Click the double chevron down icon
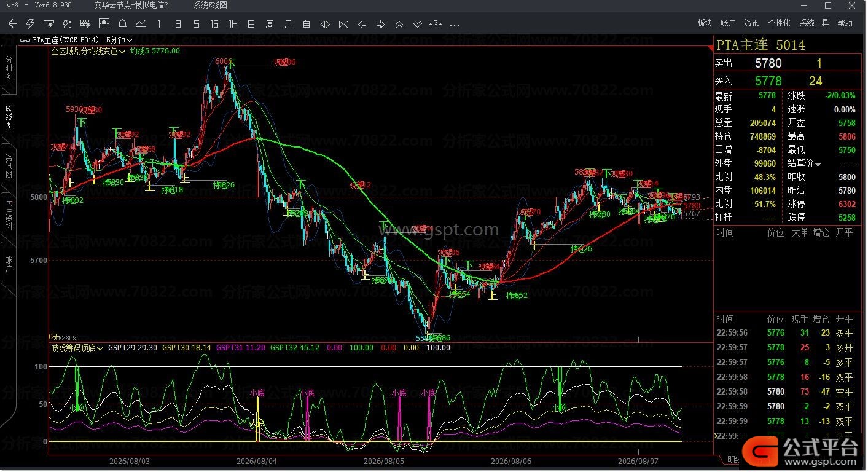The image size is (868, 472). coord(417,24)
